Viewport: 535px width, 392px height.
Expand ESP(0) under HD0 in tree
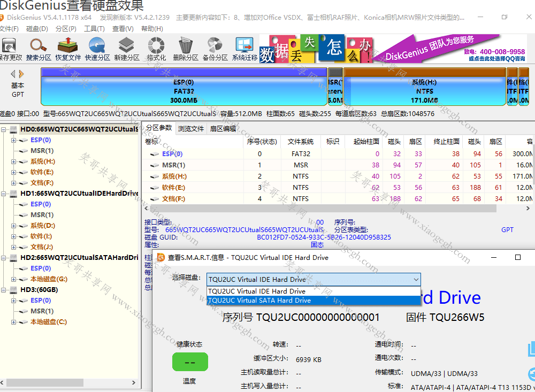[13, 140]
